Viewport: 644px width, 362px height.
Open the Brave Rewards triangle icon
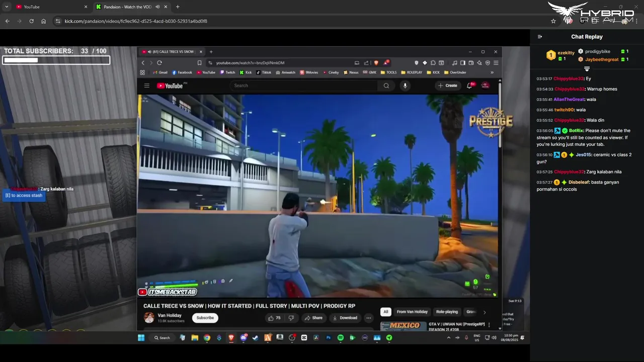(386, 62)
